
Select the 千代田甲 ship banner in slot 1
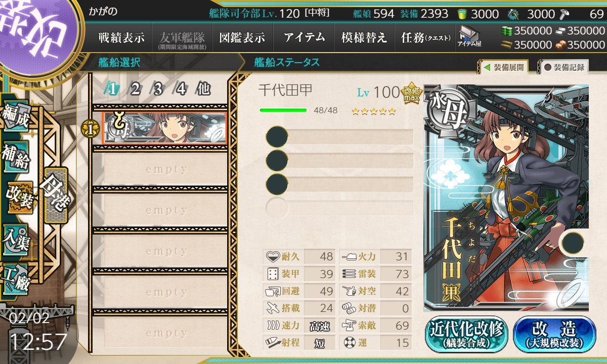coord(164,128)
